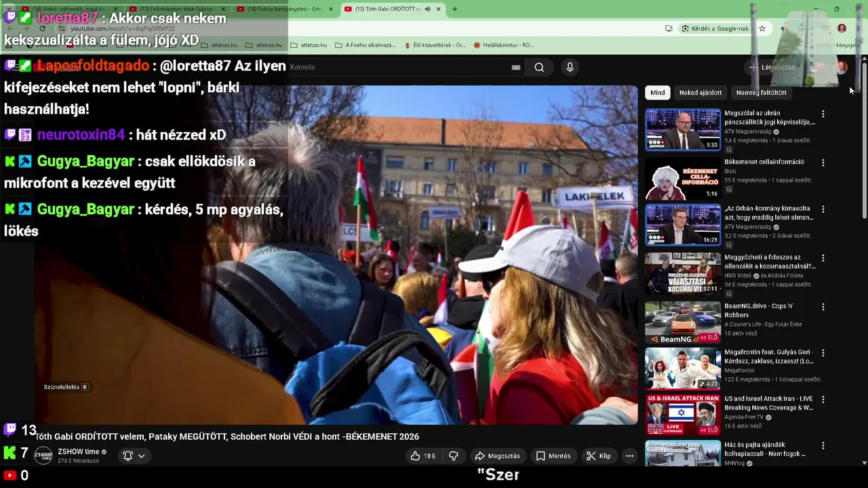
Task: Click into the Keresés search field
Action: click(x=400, y=67)
